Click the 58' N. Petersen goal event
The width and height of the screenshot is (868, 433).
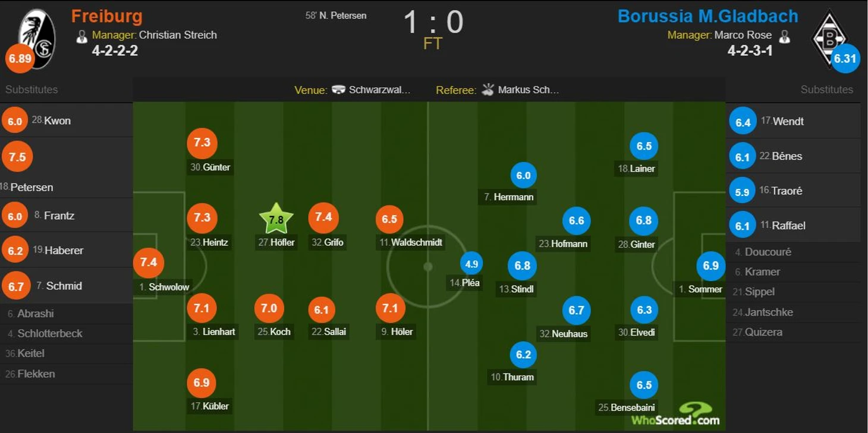pos(336,15)
